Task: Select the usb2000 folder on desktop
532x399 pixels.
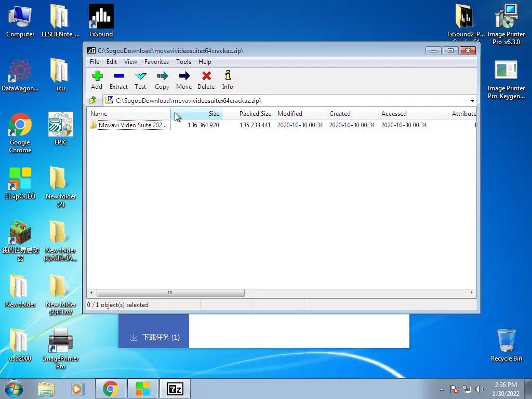Action: [20, 345]
